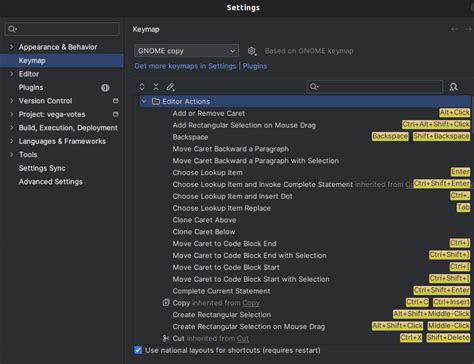The width and height of the screenshot is (474, 364).
Task: Click the Plugins update count badge
Action: 105,88
